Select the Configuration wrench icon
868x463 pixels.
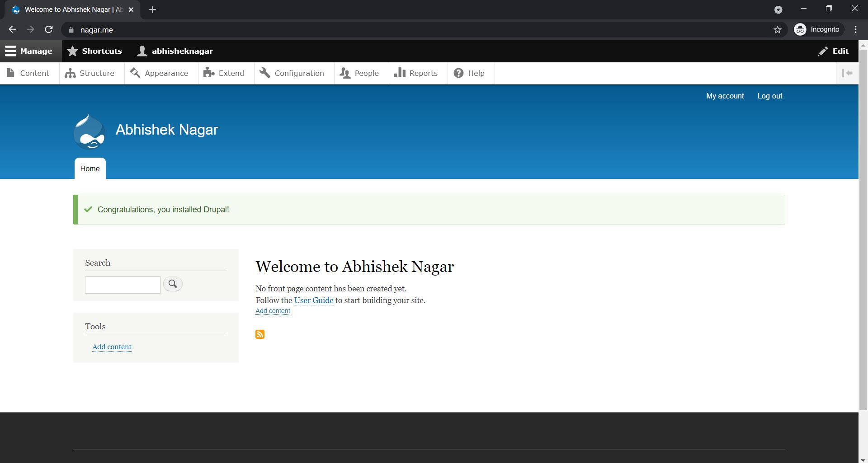coord(264,73)
